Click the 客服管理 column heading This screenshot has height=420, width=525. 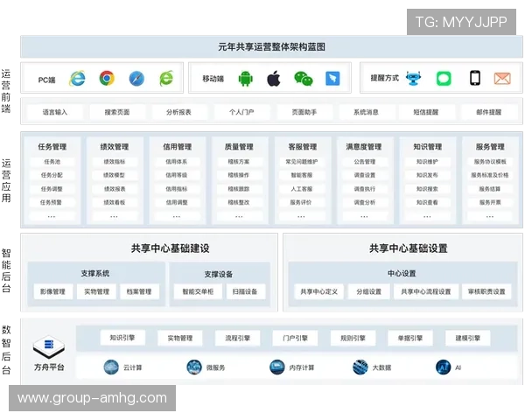303,147
